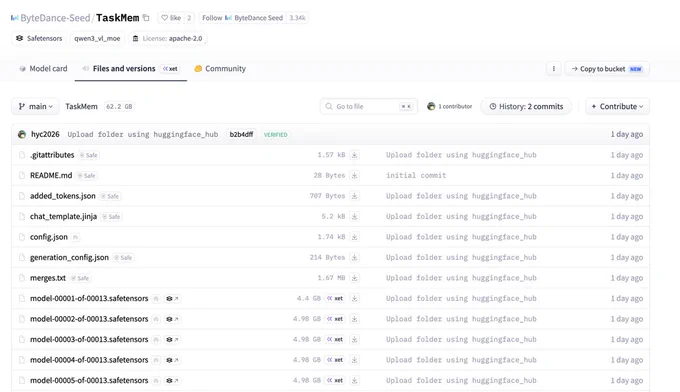Viewport: 680px width, 392px height.
Task: Download model-00004-of-00013.safetensors
Action: (x=354, y=360)
